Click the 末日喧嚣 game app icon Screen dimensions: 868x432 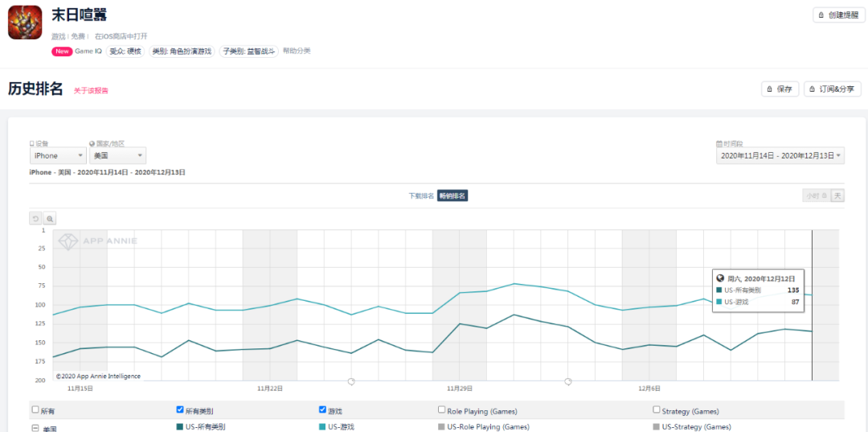(x=25, y=23)
